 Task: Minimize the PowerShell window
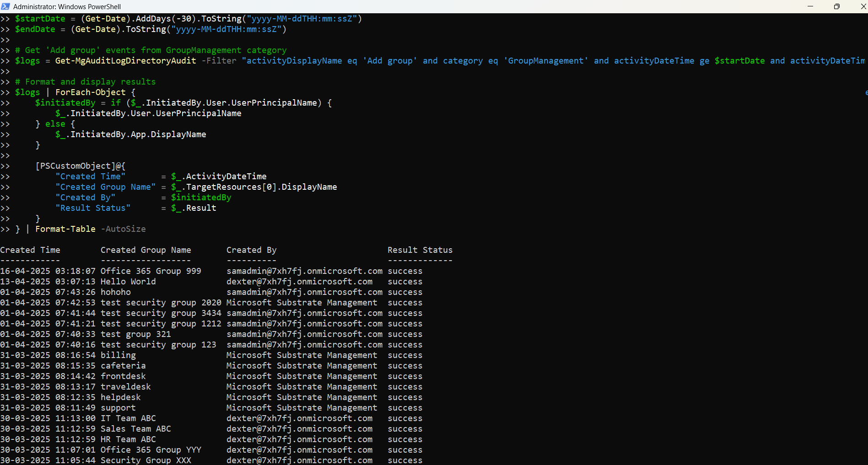pos(810,6)
